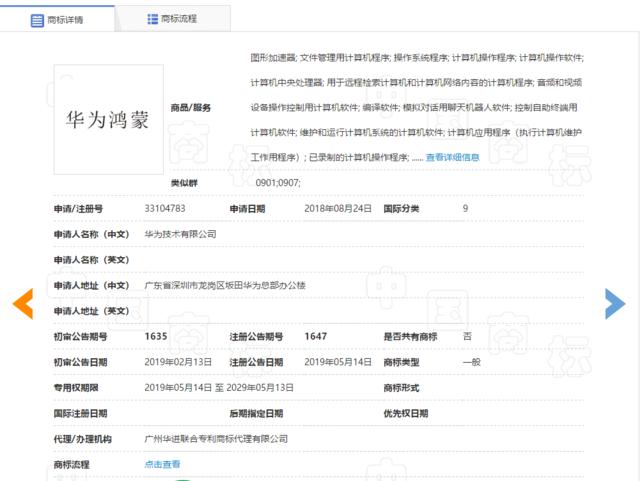The image size is (640, 481).
Task: Click the 注册公告日期 label
Action: [x=256, y=362]
